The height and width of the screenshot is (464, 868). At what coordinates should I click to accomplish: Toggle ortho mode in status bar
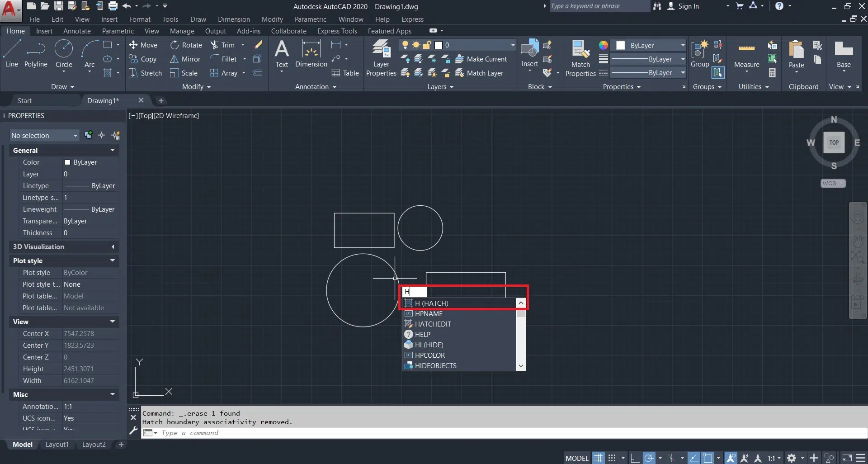[x=635, y=458]
